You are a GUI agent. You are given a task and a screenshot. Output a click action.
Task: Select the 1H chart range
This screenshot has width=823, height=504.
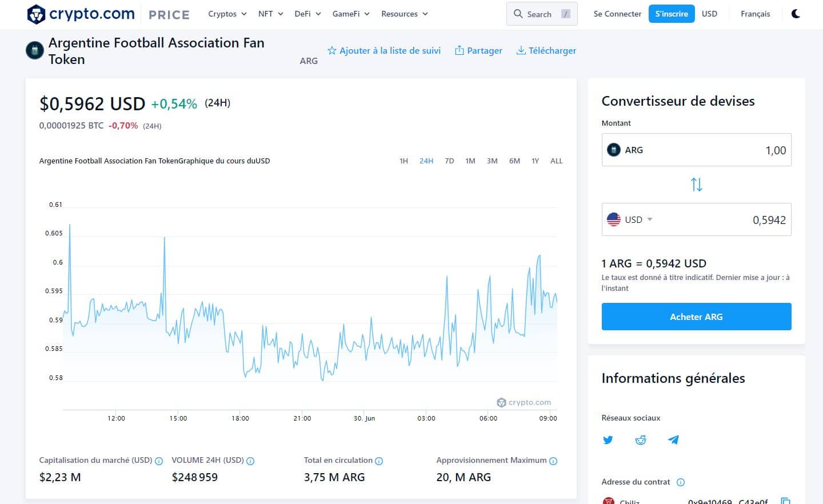coord(403,161)
